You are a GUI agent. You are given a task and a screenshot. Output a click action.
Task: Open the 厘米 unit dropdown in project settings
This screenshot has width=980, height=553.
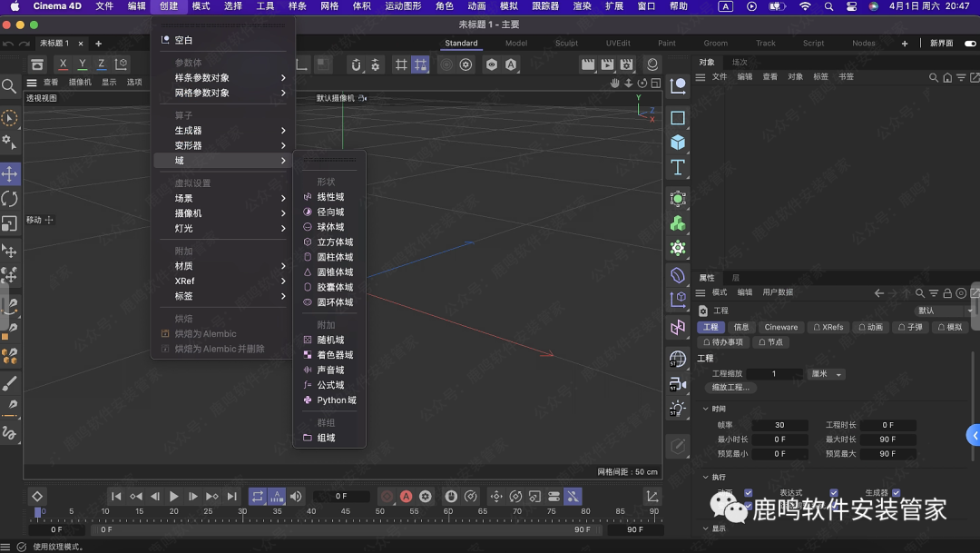click(827, 374)
